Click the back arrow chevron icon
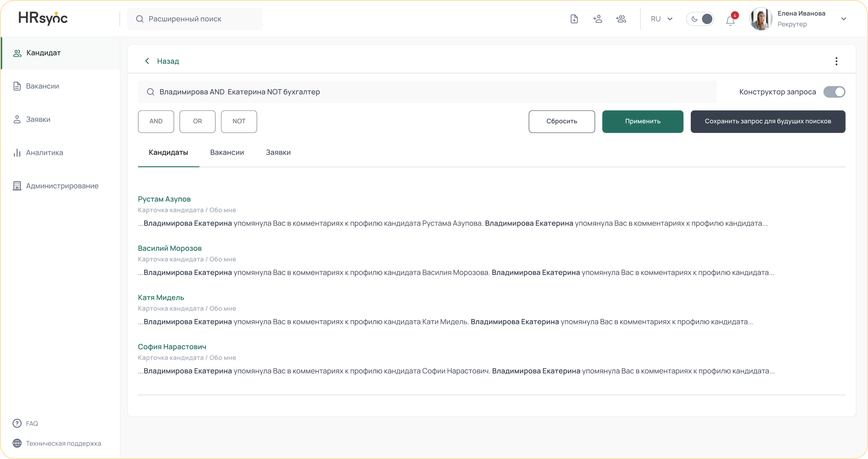The width and height of the screenshot is (868, 459). tap(147, 61)
